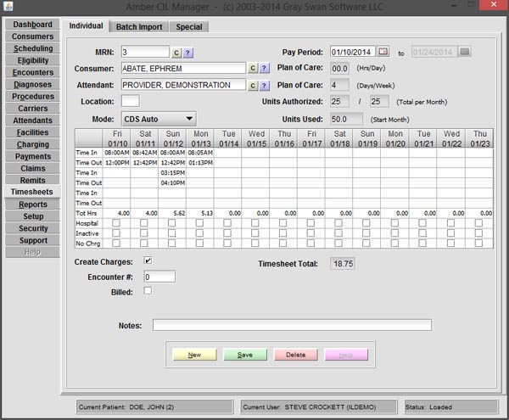Toggle the Create Charges checkbox
Viewport: 509px width, 420px height.
coord(148,260)
